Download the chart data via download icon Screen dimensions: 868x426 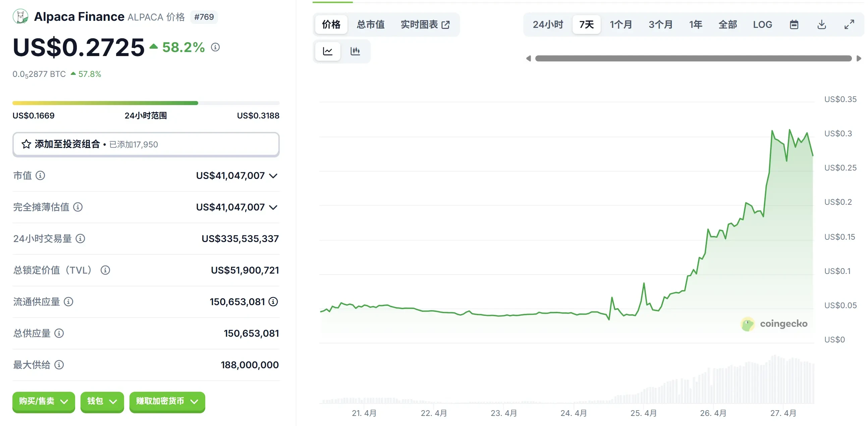822,24
